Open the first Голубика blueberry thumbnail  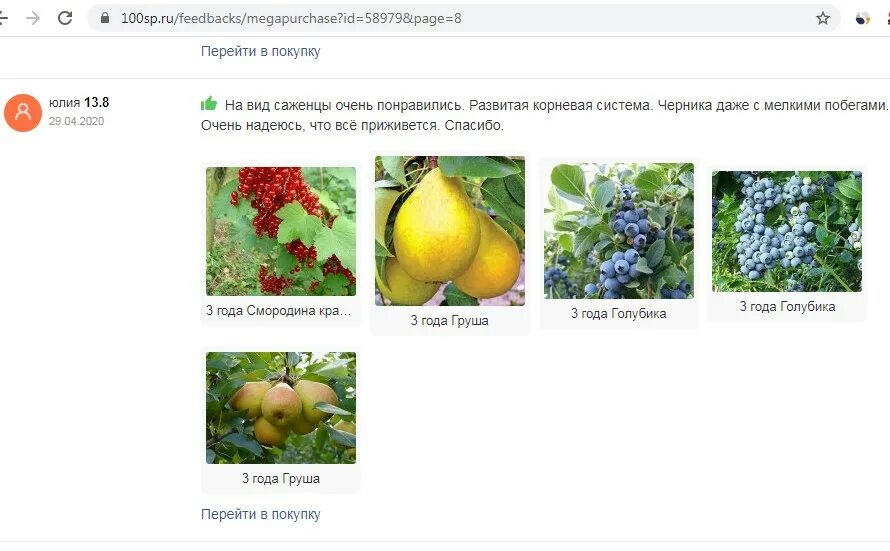click(619, 231)
